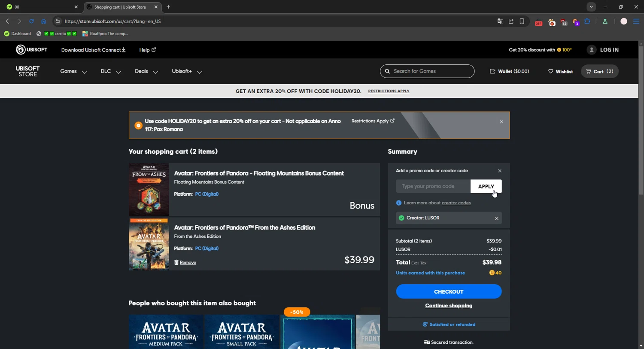
Task: Click the info icon beside Learn more
Action: 399,203
